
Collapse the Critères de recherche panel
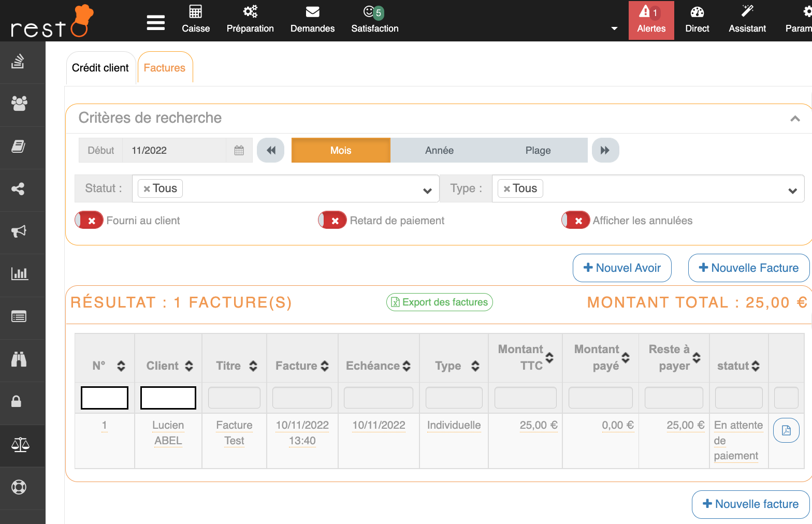[795, 119]
